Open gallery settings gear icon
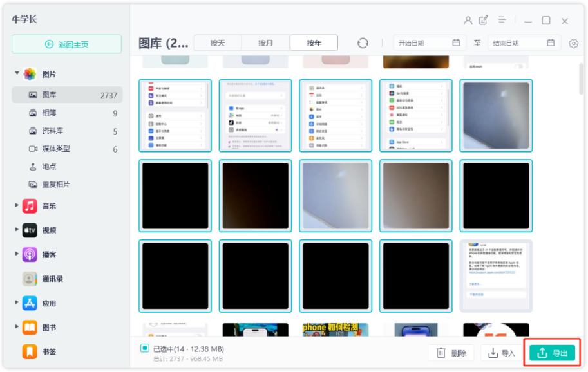 coord(573,44)
